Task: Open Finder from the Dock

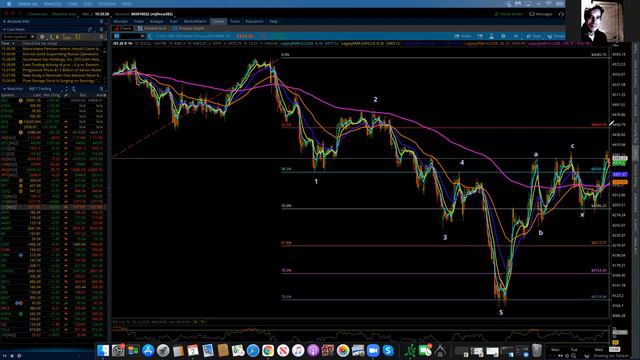Action: click(103, 350)
